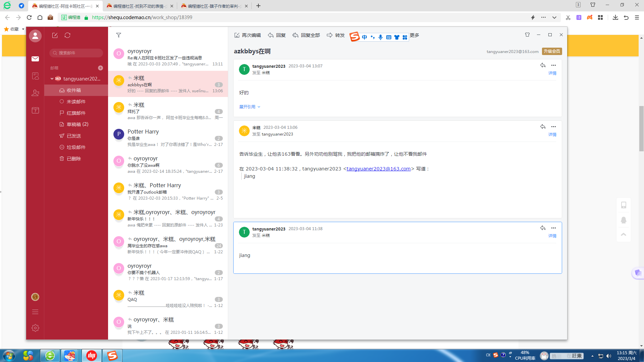The height and width of the screenshot is (362, 644).
Task: Open the 360 browser taskbar icon
Action: (50, 355)
